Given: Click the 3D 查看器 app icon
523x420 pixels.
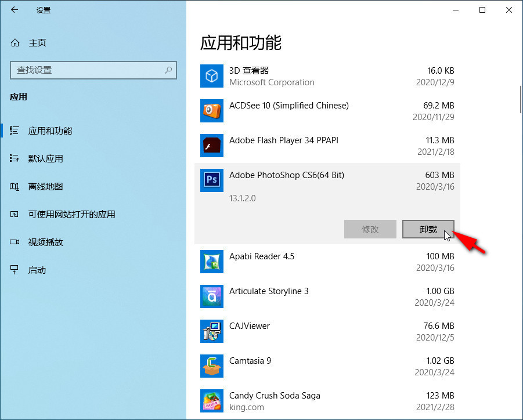Looking at the screenshot, I should pos(212,76).
